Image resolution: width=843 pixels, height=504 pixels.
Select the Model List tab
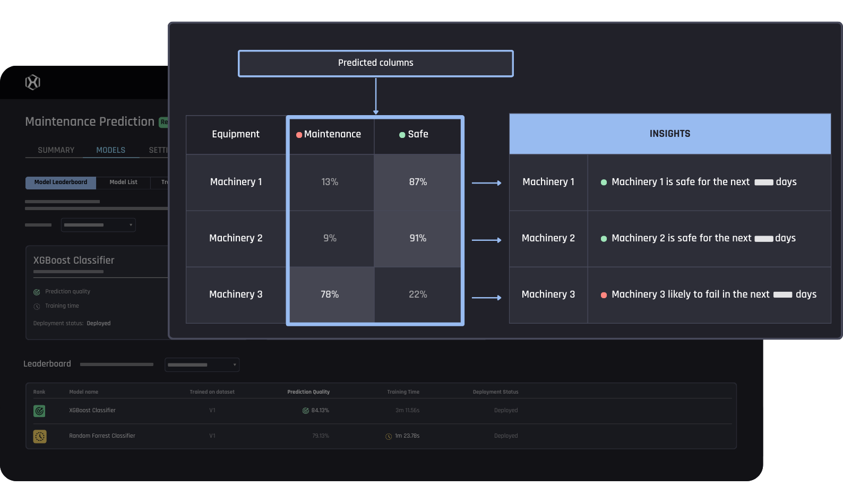pyautogui.click(x=123, y=183)
